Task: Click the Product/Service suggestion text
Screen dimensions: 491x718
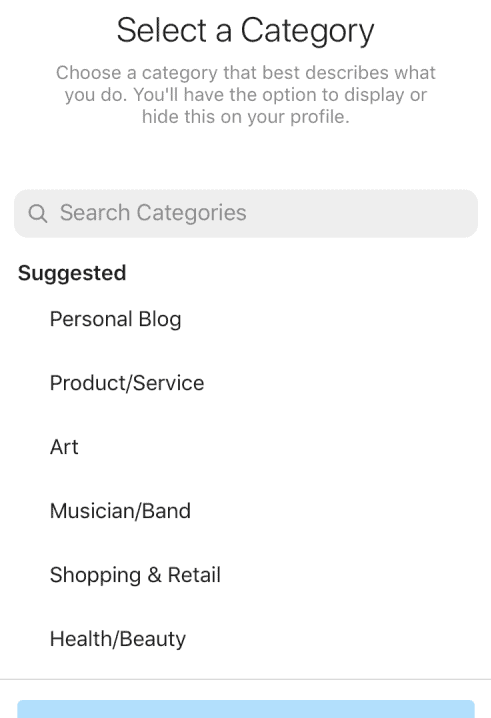Action: (x=127, y=383)
